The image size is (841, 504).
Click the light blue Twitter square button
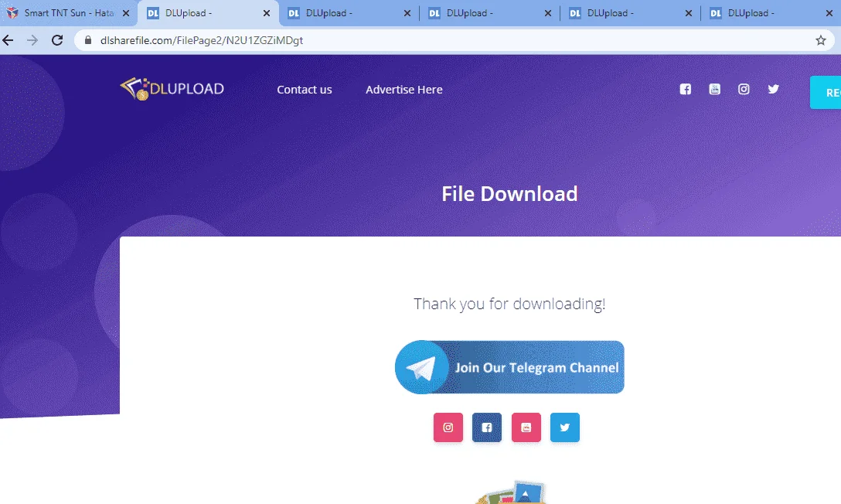coord(565,427)
